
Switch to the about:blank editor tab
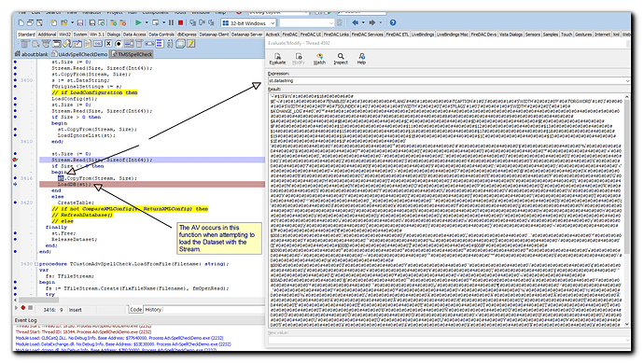32,54
